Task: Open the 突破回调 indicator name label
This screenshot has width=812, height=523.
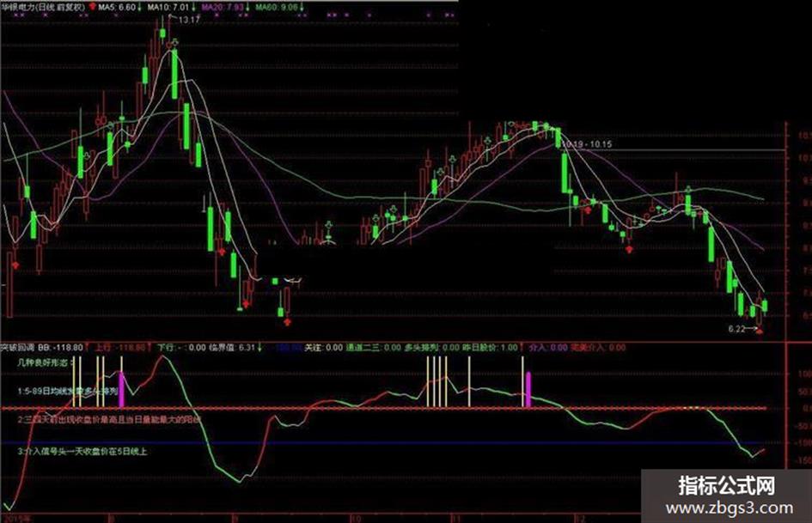Action: tap(17, 347)
